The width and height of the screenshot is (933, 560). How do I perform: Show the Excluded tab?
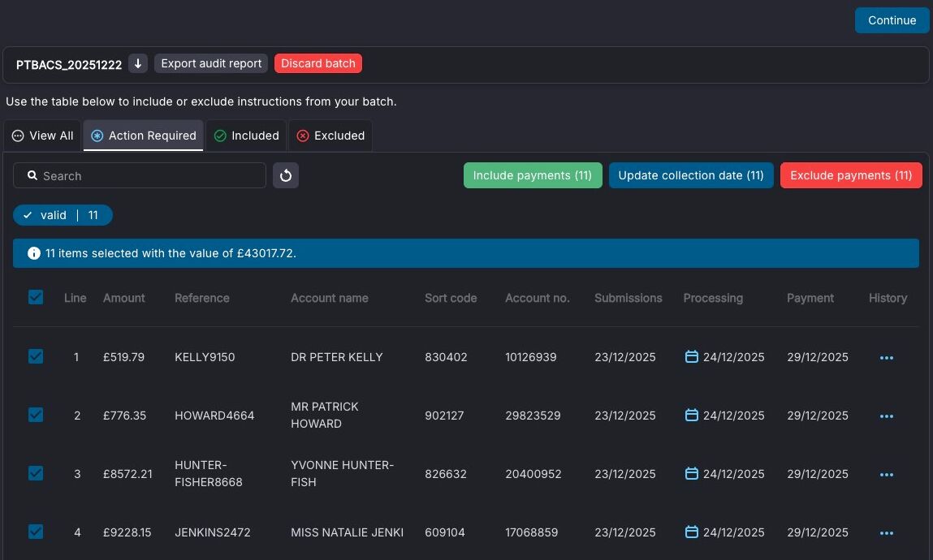[330, 136]
